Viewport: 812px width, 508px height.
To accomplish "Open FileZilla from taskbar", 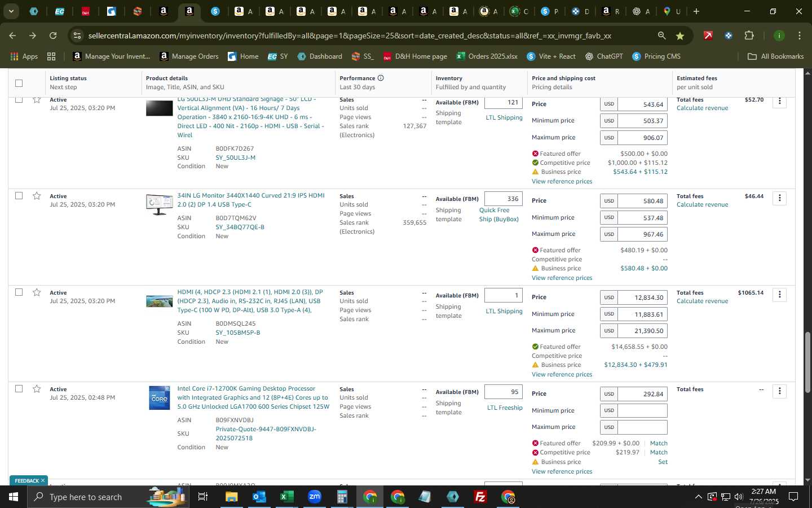I will click(480, 497).
